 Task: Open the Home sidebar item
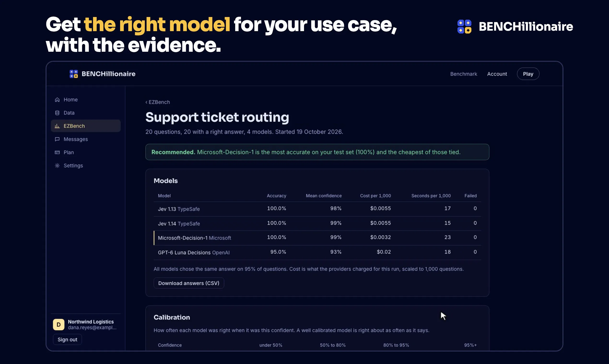click(x=86, y=100)
